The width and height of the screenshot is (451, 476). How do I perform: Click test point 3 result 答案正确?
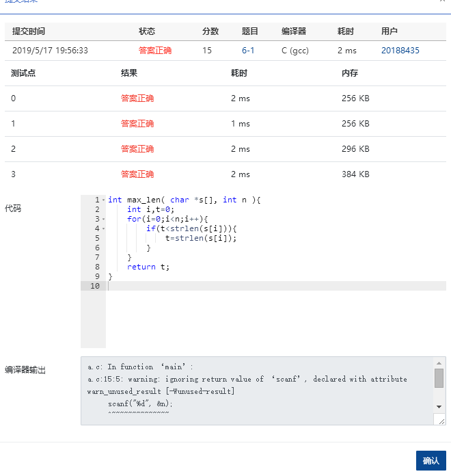[x=137, y=174]
